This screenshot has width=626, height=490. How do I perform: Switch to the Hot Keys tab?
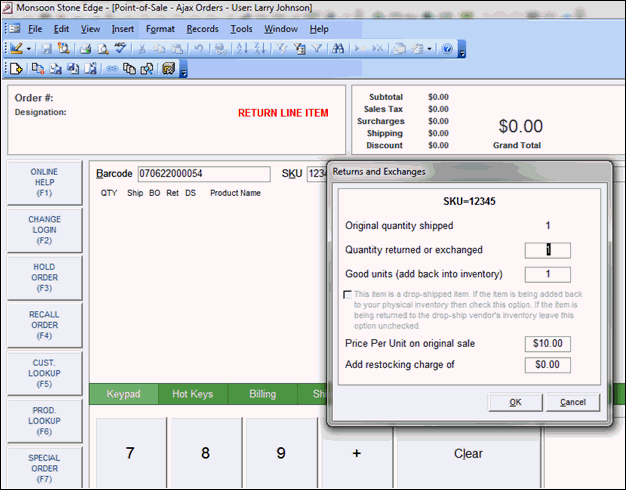click(x=193, y=394)
